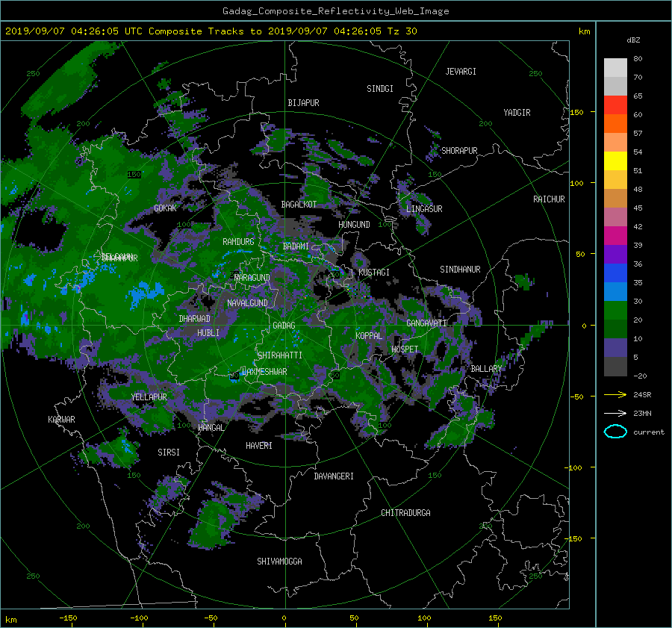Click the yellow 24SR track arrow legend icon
The height and width of the screenshot is (628, 672).
(x=615, y=394)
